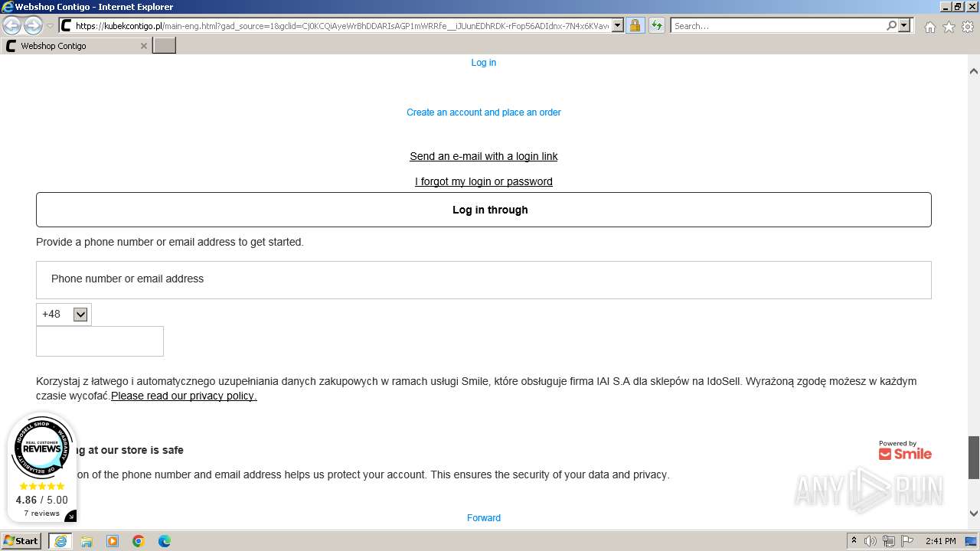Image resolution: width=980 pixels, height=551 pixels.
Task: Open the media player taskbar icon
Action: [x=113, y=541]
